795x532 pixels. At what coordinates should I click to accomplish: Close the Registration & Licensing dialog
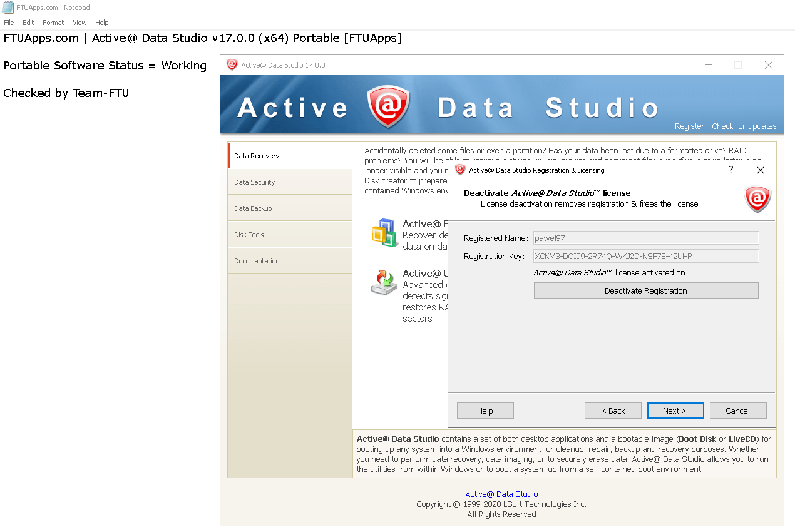click(760, 170)
